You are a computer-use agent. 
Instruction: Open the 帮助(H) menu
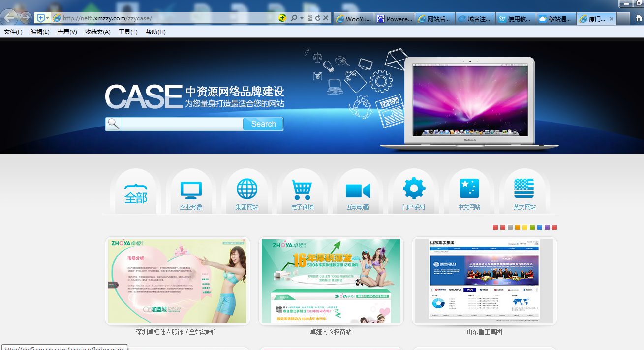pos(155,32)
